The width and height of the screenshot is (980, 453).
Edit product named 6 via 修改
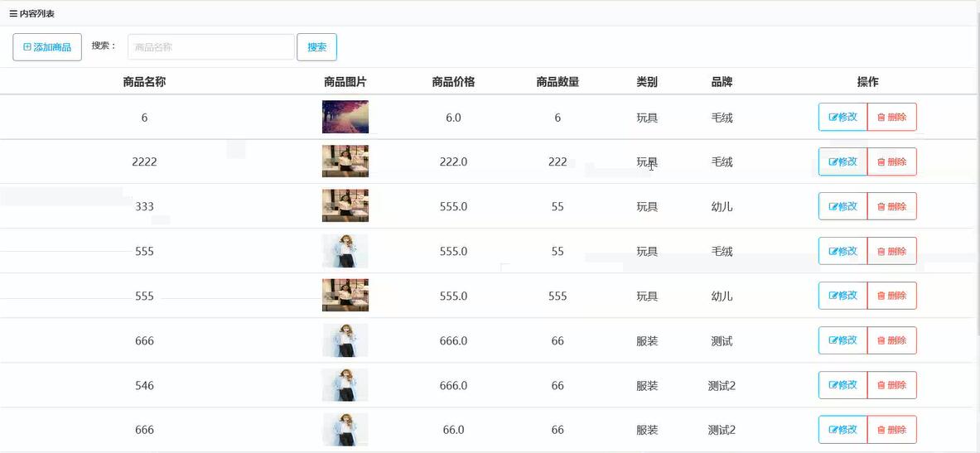[x=843, y=117]
